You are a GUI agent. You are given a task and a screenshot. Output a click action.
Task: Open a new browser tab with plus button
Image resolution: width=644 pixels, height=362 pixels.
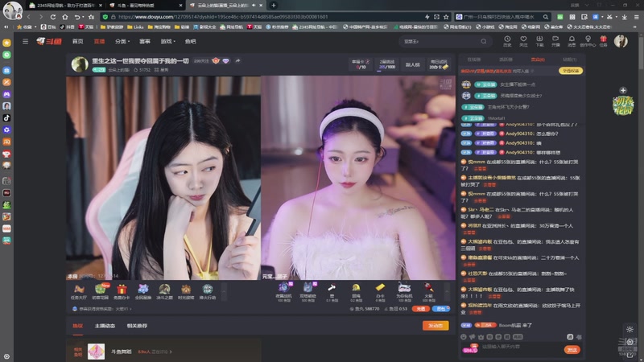(x=273, y=6)
